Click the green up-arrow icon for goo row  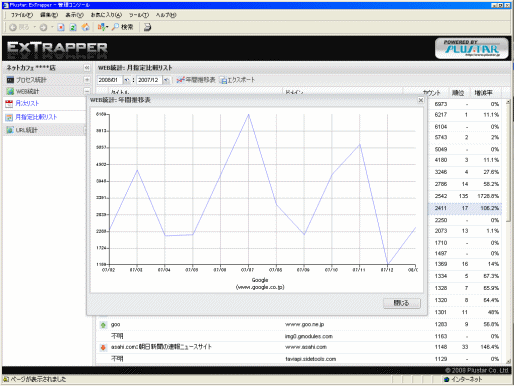tap(103, 325)
